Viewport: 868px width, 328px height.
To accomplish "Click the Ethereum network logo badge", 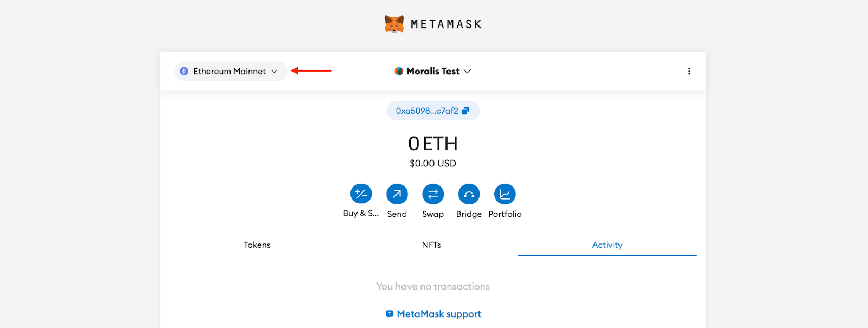I will tap(184, 71).
